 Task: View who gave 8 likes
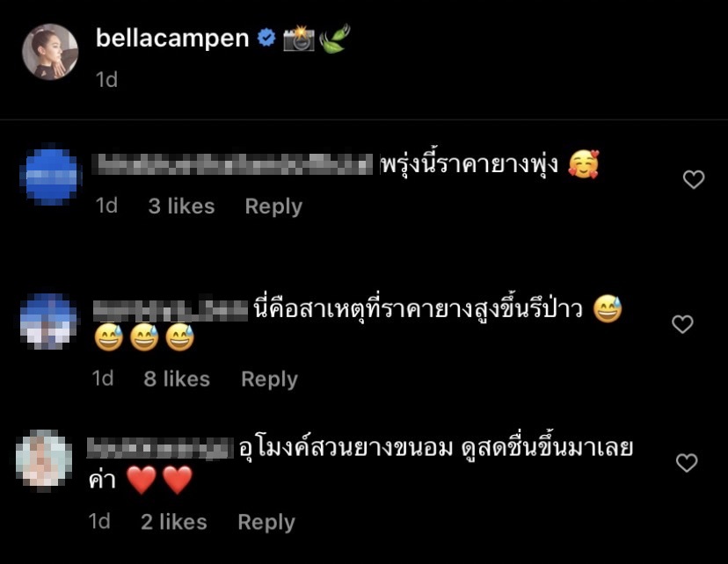pos(177,380)
